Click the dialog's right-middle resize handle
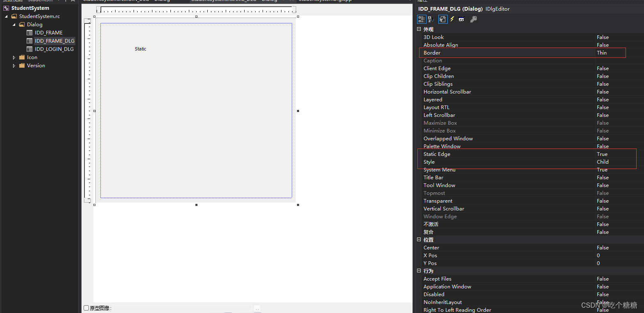Screen dimensions: 644x313 click(x=298, y=111)
